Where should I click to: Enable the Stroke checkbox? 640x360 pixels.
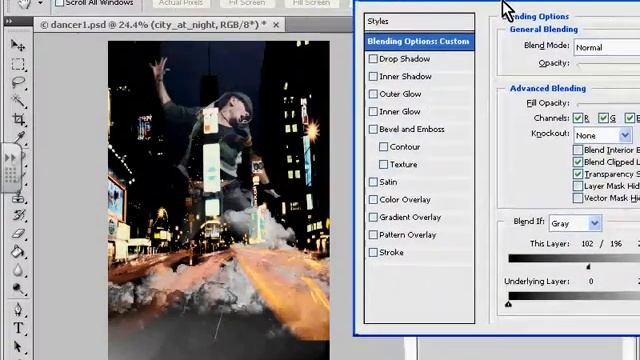[373, 252]
